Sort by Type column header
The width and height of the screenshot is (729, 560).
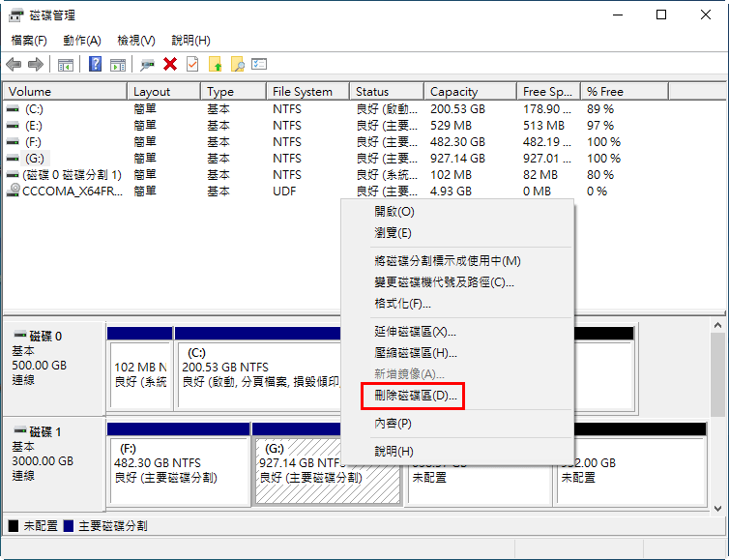tap(234, 92)
